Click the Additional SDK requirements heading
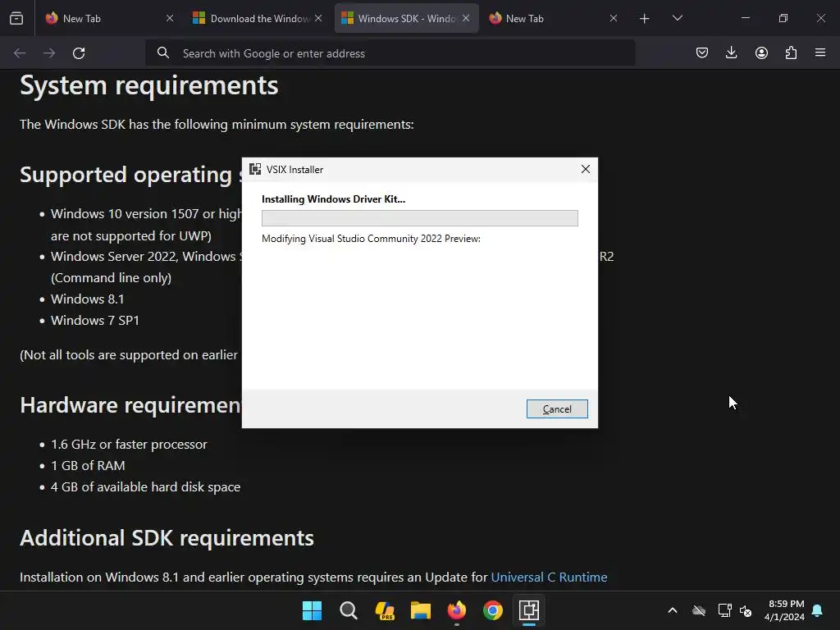Viewport: 840px width, 630px height. [167, 538]
